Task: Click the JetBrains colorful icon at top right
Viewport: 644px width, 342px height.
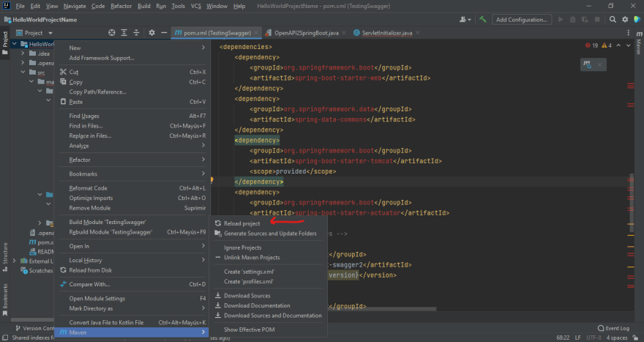Action: point(637,19)
